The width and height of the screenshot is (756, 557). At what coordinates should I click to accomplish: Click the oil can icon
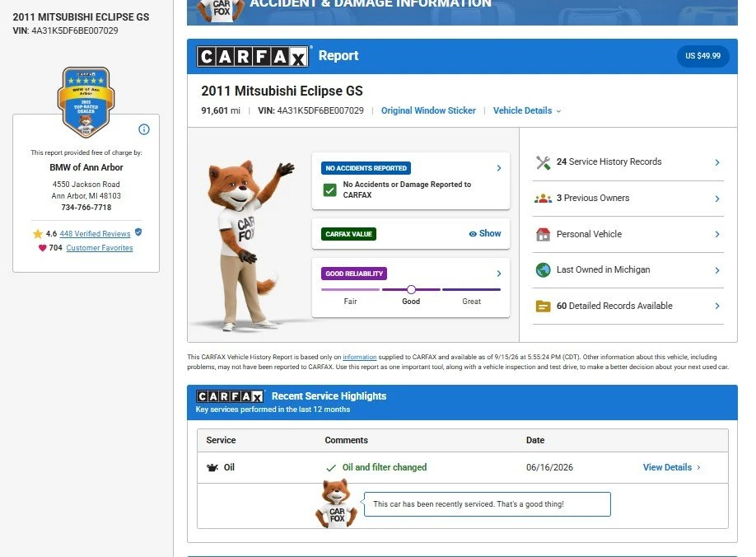(x=212, y=467)
